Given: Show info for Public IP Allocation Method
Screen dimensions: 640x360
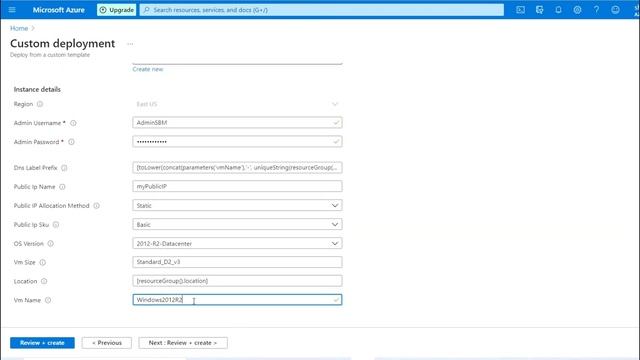Looking at the screenshot, I should [x=96, y=206].
